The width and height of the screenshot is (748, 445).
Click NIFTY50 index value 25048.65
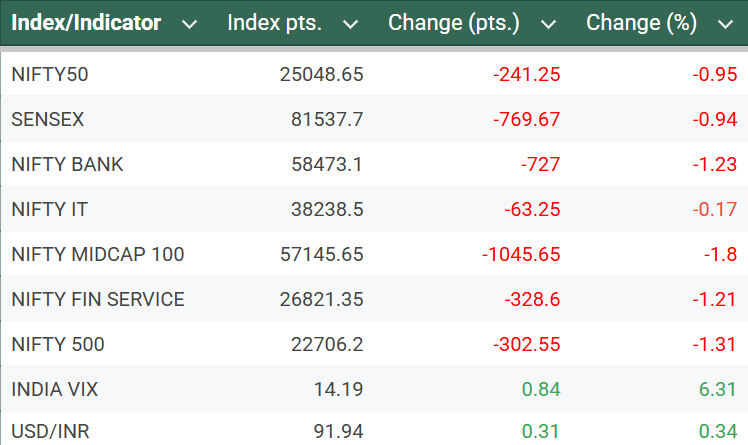[322, 74]
